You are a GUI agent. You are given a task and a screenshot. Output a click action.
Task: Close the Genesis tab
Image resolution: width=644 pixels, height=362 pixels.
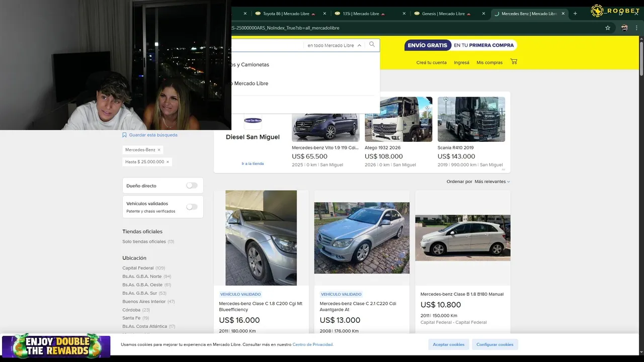[x=484, y=14]
